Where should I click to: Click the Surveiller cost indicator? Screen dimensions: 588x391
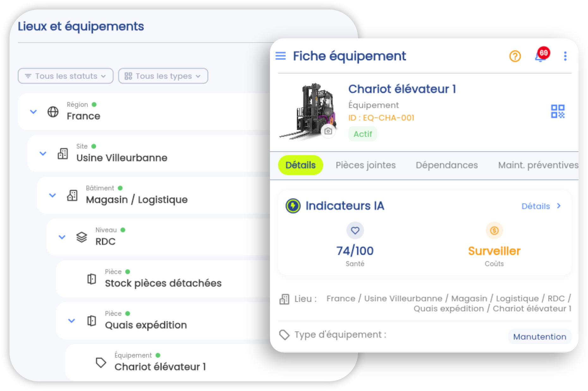[x=494, y=251]
